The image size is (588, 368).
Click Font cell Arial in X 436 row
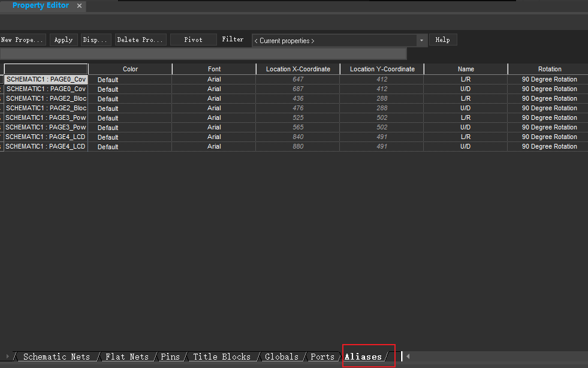214,99
